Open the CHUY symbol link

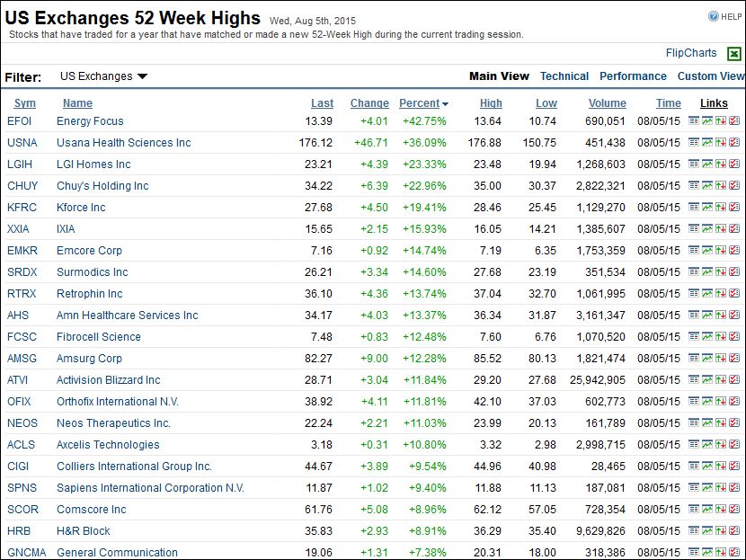click(x=22, y=185)
